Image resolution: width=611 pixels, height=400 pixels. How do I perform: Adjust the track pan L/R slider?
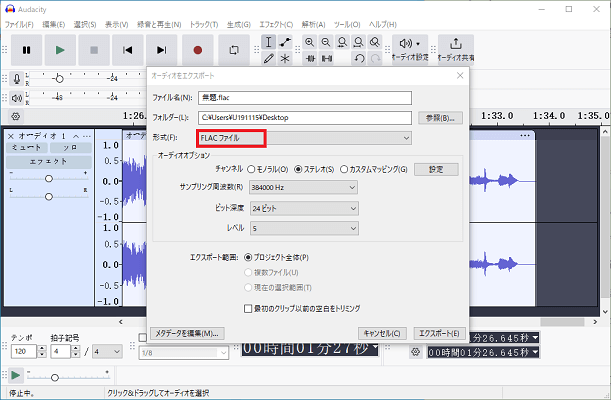49,197
